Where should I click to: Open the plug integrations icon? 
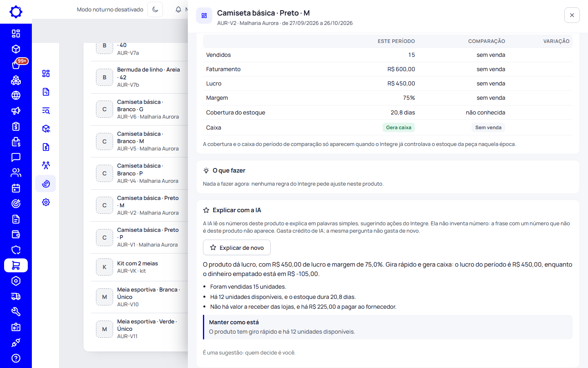16,343
